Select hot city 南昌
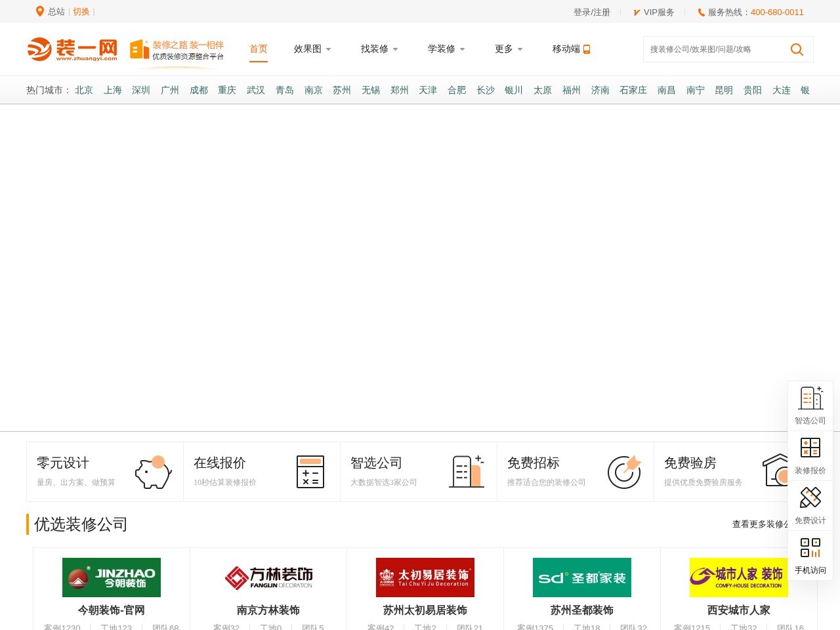 (x=667, y=91)
